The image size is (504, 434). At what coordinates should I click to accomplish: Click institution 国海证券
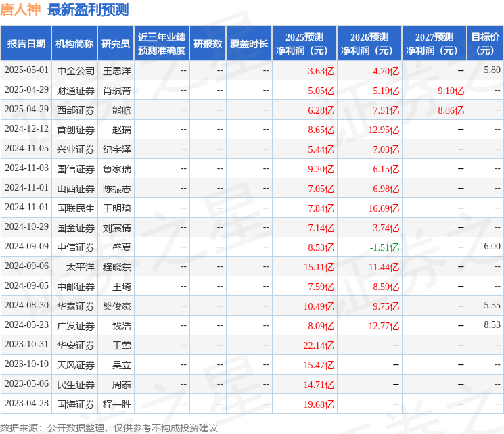pos(76,404)
